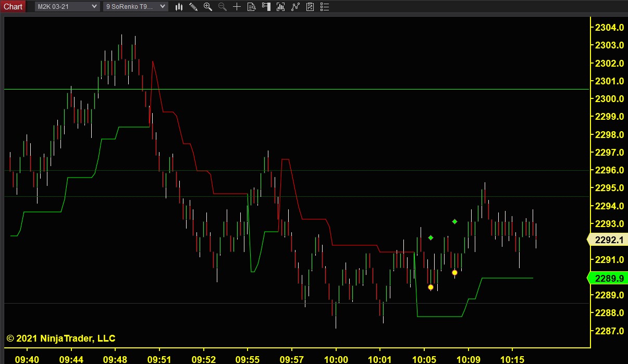Click the 2296.0 price axis label
The height and width of the screenshot is (364, 628).
pos(609,170)
